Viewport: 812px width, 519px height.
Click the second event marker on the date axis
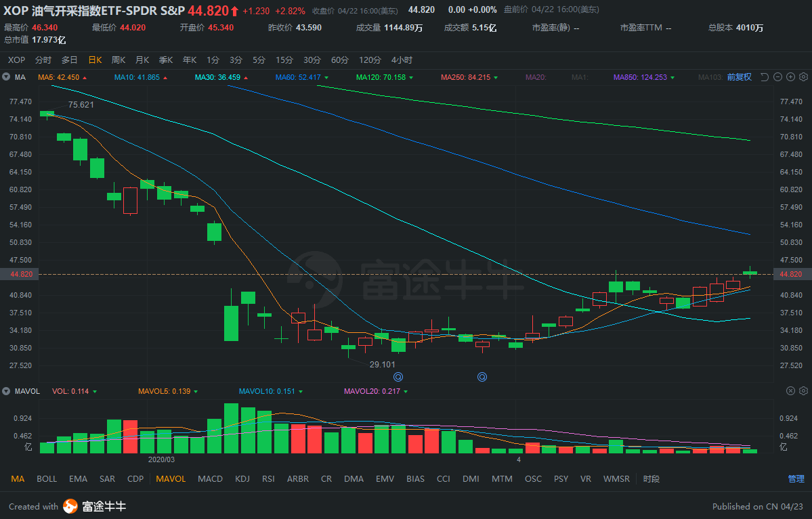point(482,377)
